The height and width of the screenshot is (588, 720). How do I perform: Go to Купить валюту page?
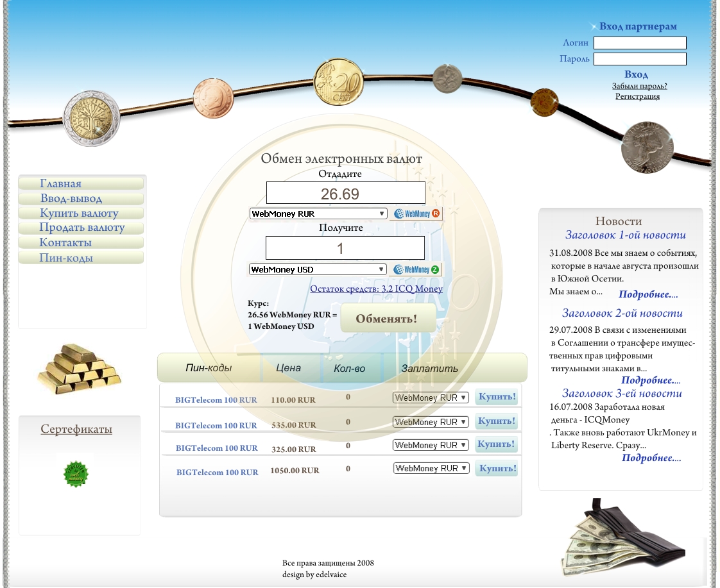81,214
